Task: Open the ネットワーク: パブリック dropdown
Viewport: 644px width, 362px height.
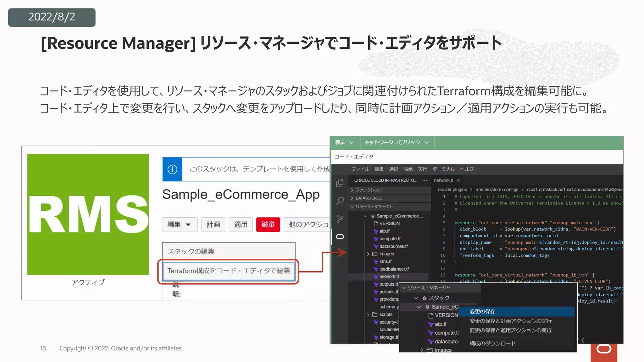Action: (397, 143)
